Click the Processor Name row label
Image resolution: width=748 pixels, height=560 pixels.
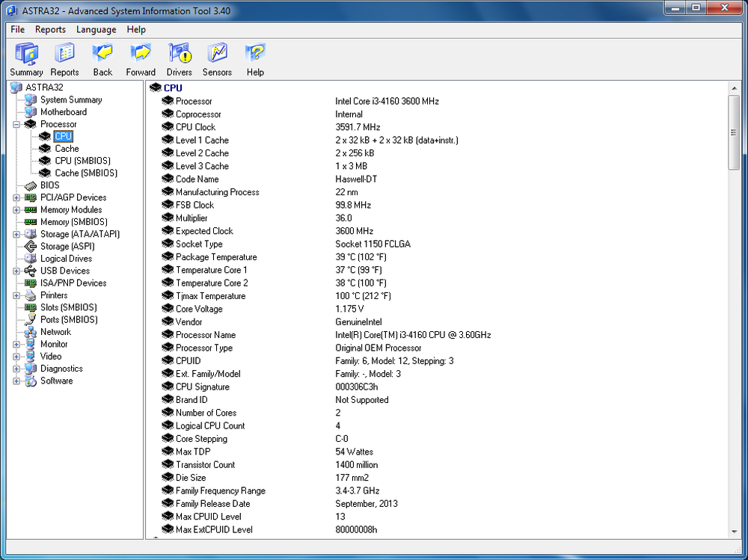click(206, 335)
